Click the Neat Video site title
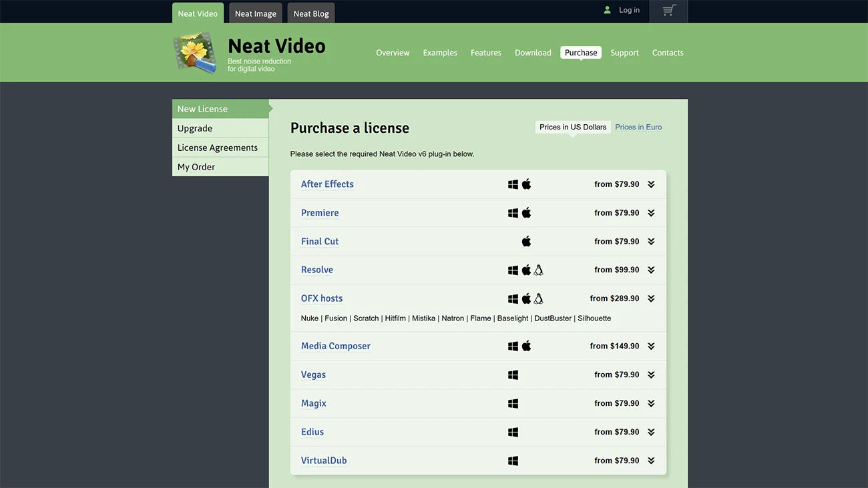This screenshot has width=868, height=488. [x=276, y=46]
